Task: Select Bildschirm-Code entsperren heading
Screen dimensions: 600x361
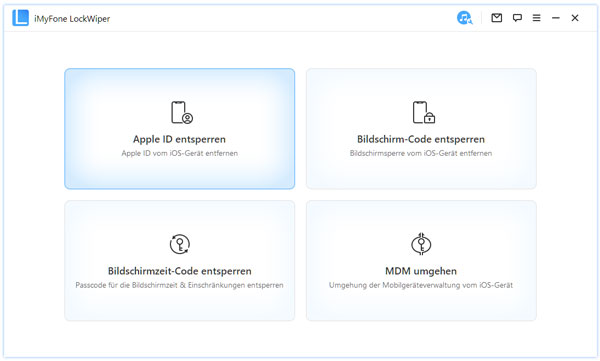Action: [x=421, y=139]
